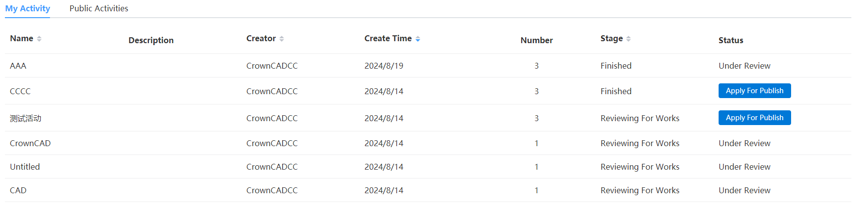Screen dimensions: 868x204
Task: Click the Creator sort arrows icon
Action: 282,39
